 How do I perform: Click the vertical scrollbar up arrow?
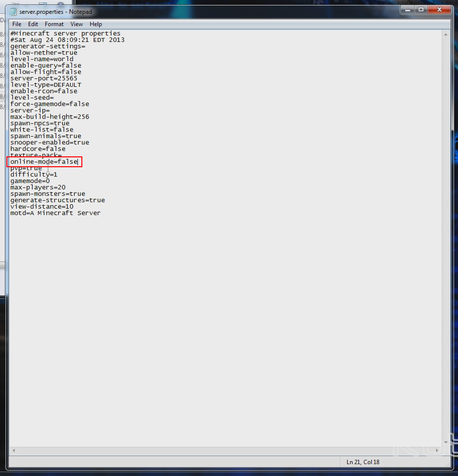446,35
